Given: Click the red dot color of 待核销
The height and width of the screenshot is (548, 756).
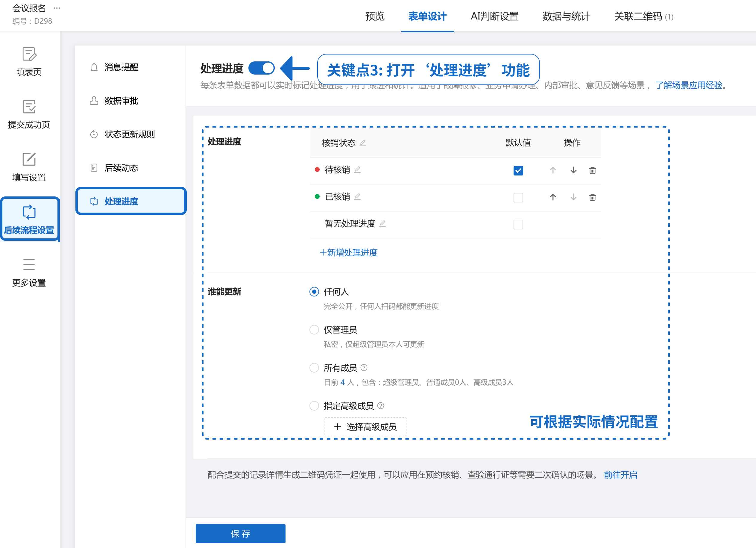Looking at the screenshot, I should 317,170.
